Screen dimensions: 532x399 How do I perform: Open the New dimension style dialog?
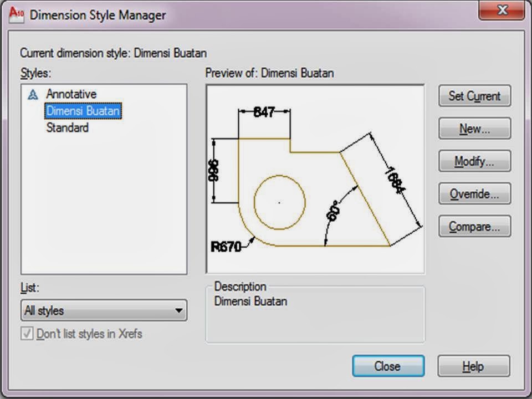tap(474, 128)
